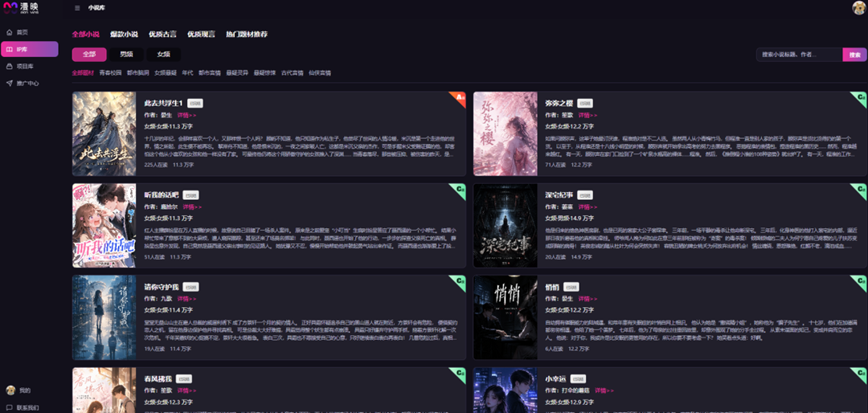The height and width of the screenshot is (413, 868).
Task: Open 详情>> link for 此去共浮生1
Action: [186, 115]
